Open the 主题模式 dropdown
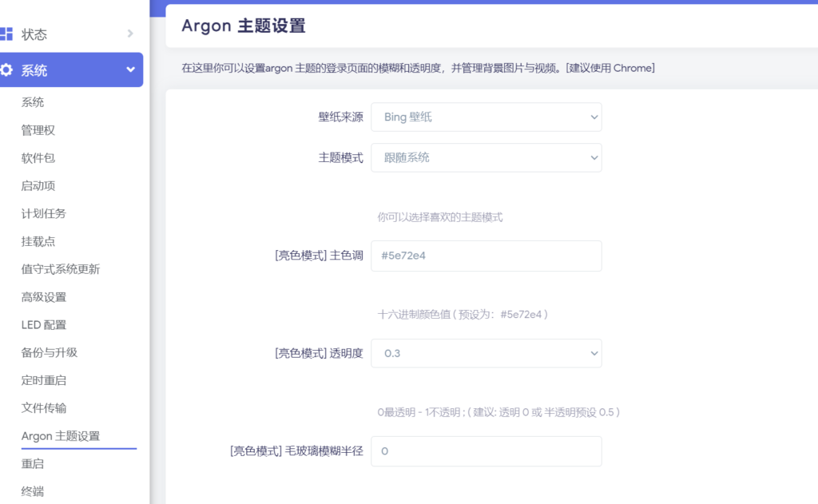The image size is (818, 504). (486, 157)
